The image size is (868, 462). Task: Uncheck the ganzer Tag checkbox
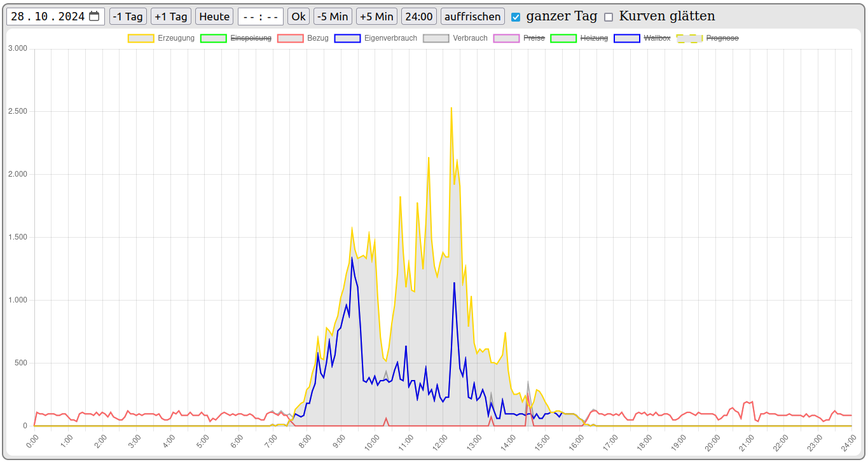tap(516, 17)
